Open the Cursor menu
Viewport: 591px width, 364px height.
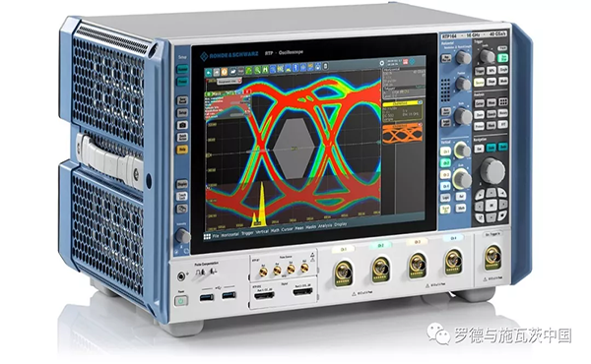(x=288, y=229)
